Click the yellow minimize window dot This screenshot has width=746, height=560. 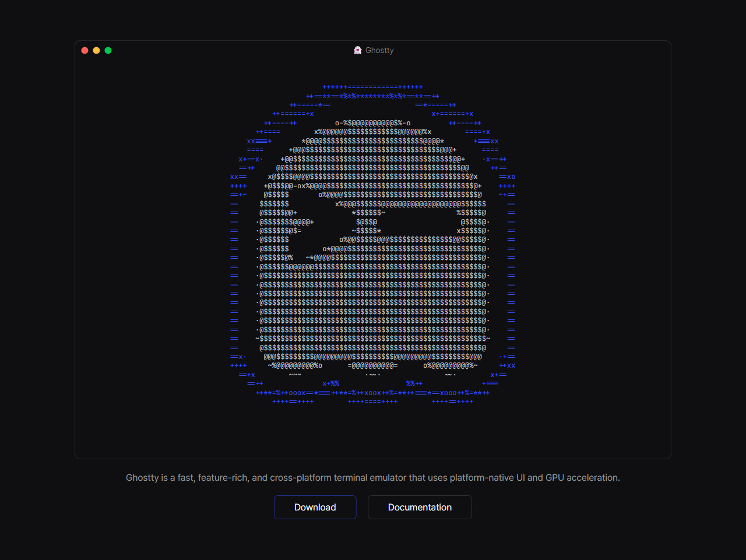pos(96,50)
